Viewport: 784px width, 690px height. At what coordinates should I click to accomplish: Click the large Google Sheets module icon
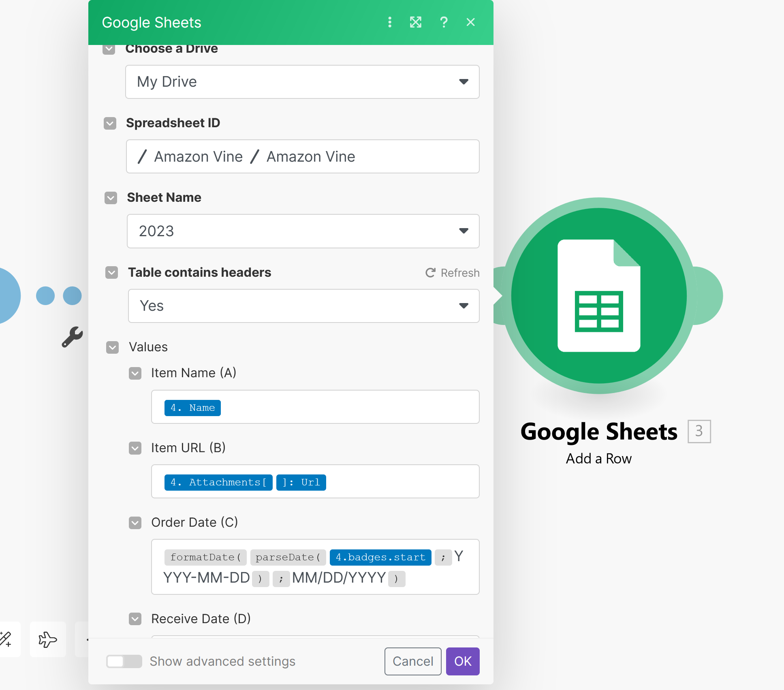pyautogui.click(x=598, y=296)
